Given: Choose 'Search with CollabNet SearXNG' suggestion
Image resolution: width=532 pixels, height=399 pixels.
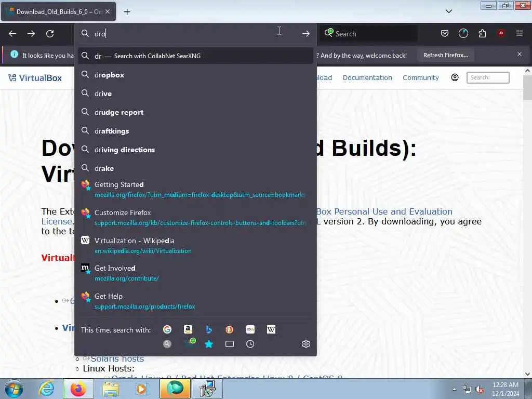Looking at the screenshot, I should (x=195, y=56).
